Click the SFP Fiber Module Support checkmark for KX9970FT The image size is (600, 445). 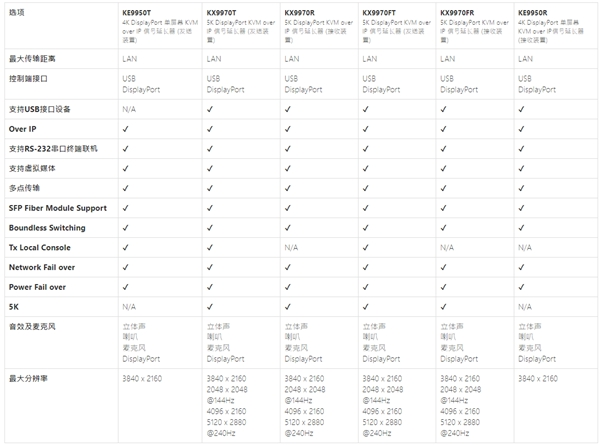click(366, 208)
